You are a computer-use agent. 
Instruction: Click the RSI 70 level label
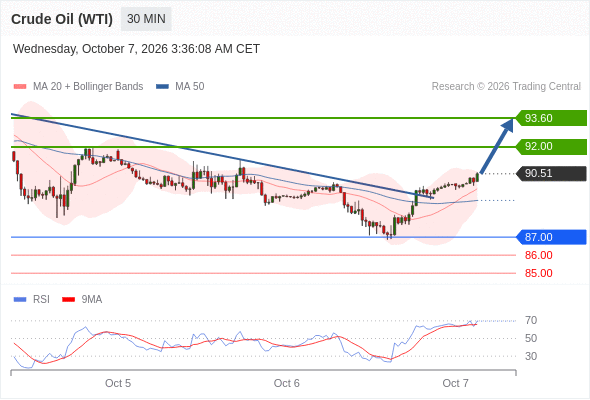point(531,320)
